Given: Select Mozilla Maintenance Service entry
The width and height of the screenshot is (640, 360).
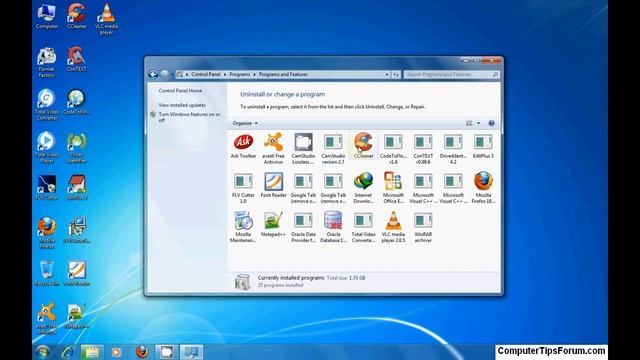Looking at the screenshot, I should point(243,227).
